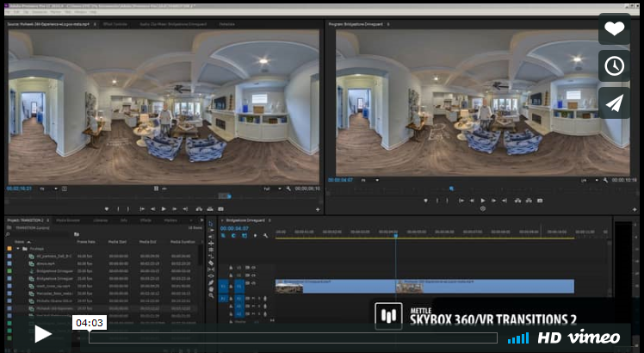644x353 pixels.
Task: Switch to the Effects tab
Action: 146,220
